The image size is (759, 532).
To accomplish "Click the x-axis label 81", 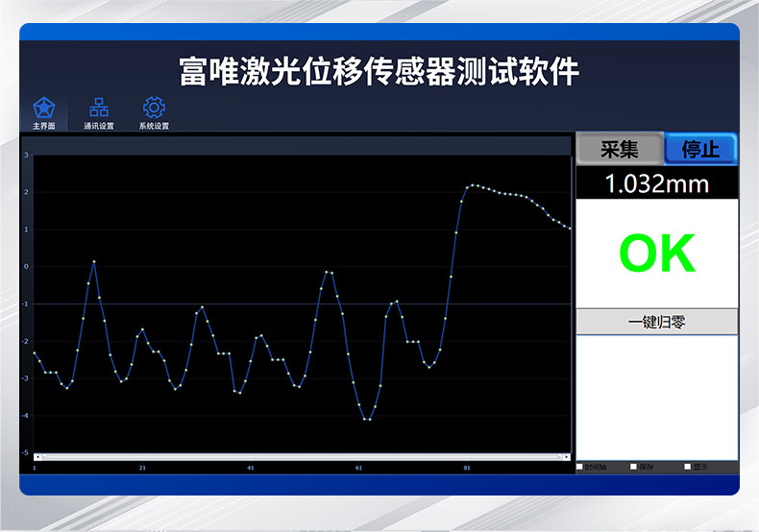I will click(467, 468).
